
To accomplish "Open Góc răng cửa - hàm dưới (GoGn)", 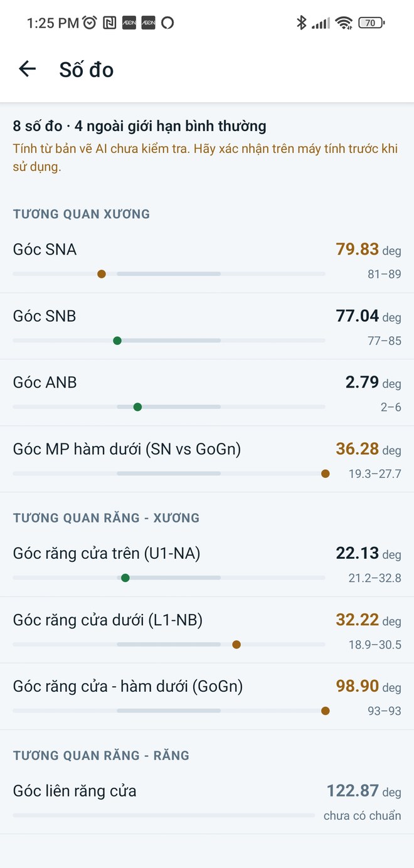I will [x=207, y=696].
